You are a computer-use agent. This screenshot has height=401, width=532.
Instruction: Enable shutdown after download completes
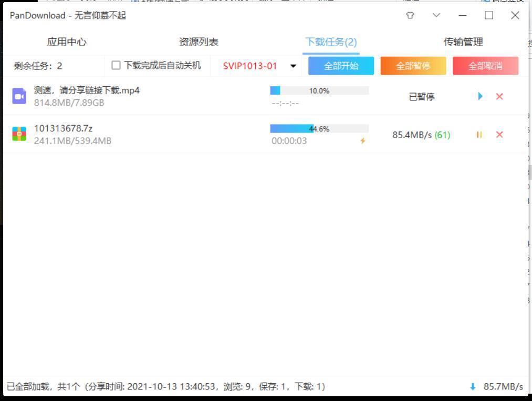tap(114, 66)
